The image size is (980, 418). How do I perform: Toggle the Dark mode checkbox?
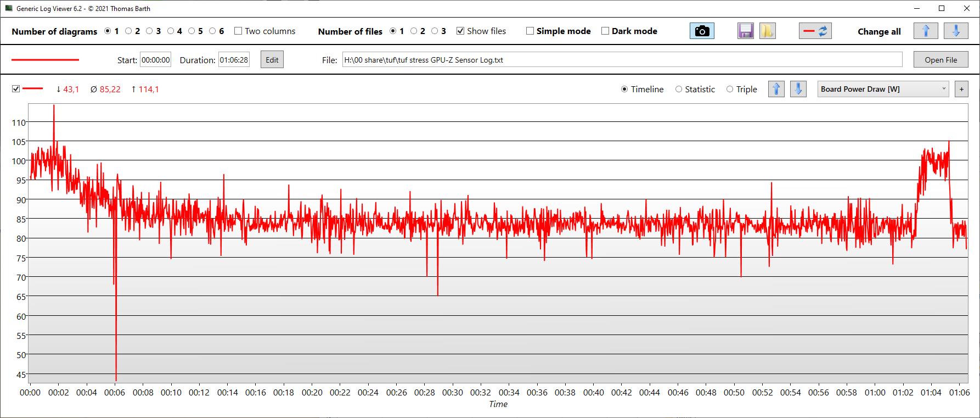click(605, 31)
